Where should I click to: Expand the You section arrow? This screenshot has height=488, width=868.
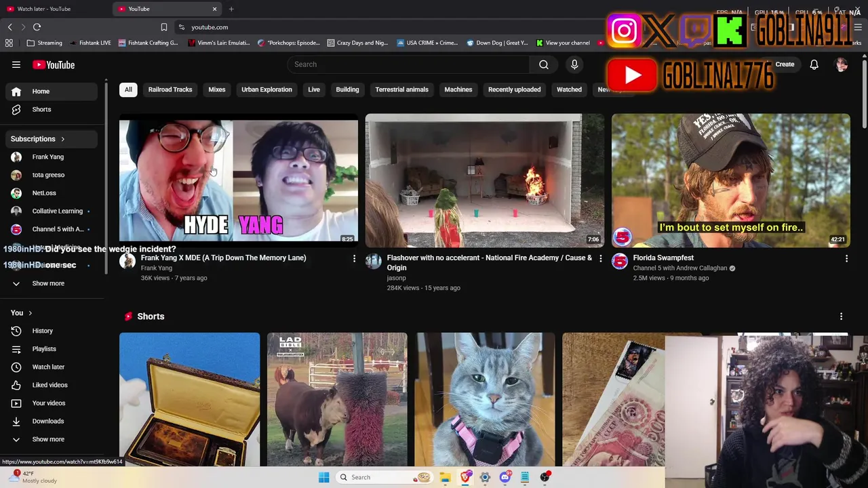tap(30, 313)
